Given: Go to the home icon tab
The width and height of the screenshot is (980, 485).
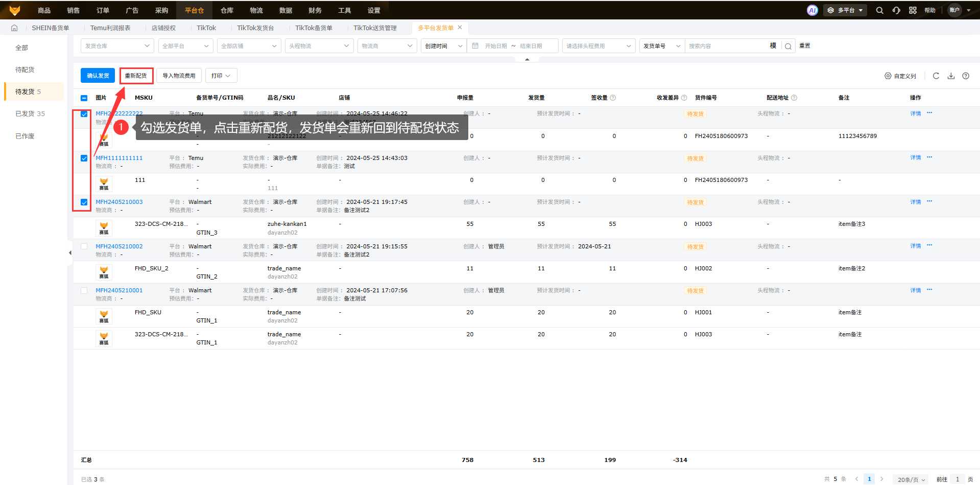Looking at the screenshot, I should pos(14,28).
